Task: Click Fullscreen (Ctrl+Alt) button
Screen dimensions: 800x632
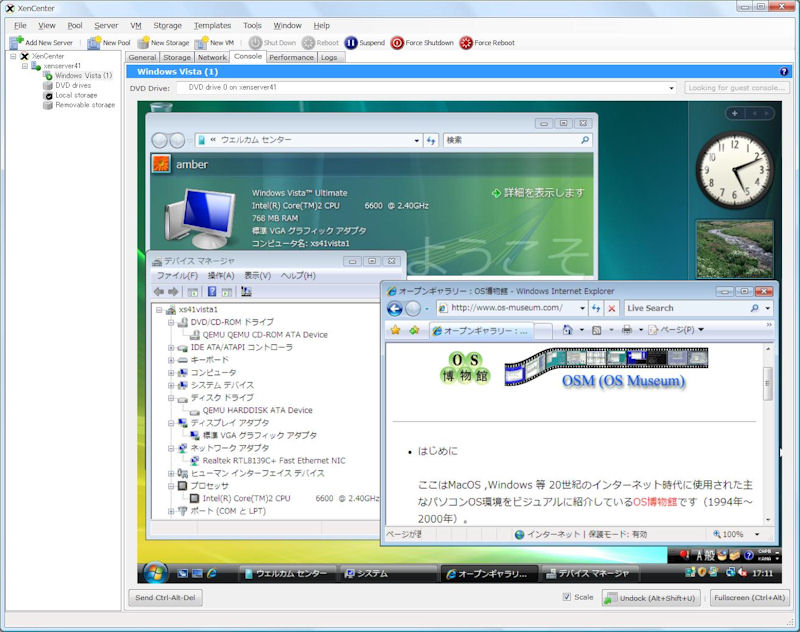Action: (x=749, y=597)
